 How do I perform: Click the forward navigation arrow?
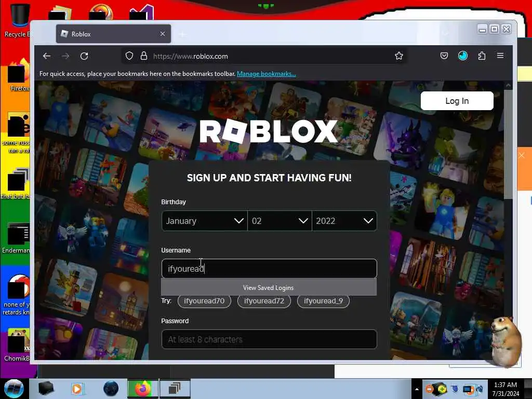(65, 56)
